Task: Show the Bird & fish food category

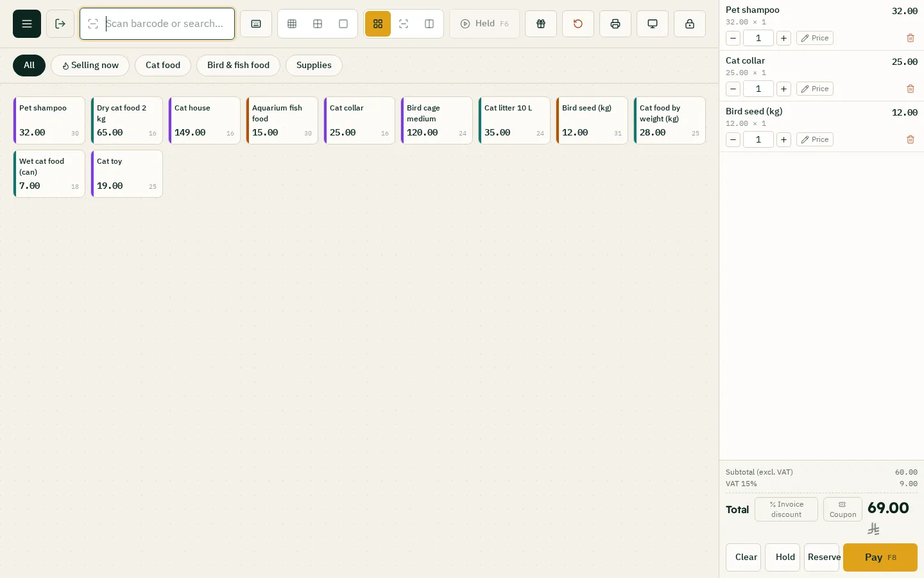Action: click(238, 66)
